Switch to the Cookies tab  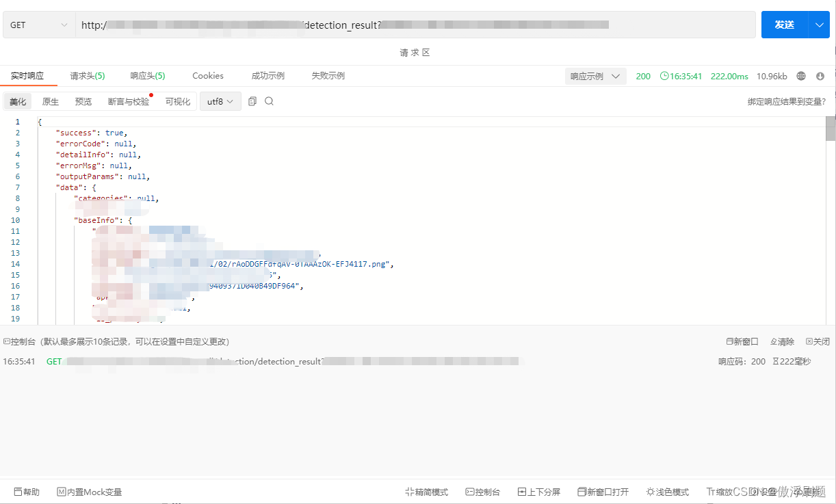[x=207, y=75]
